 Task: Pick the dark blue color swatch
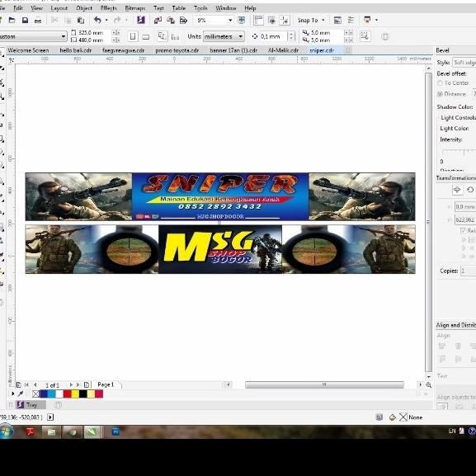click(x=44, y=394)
